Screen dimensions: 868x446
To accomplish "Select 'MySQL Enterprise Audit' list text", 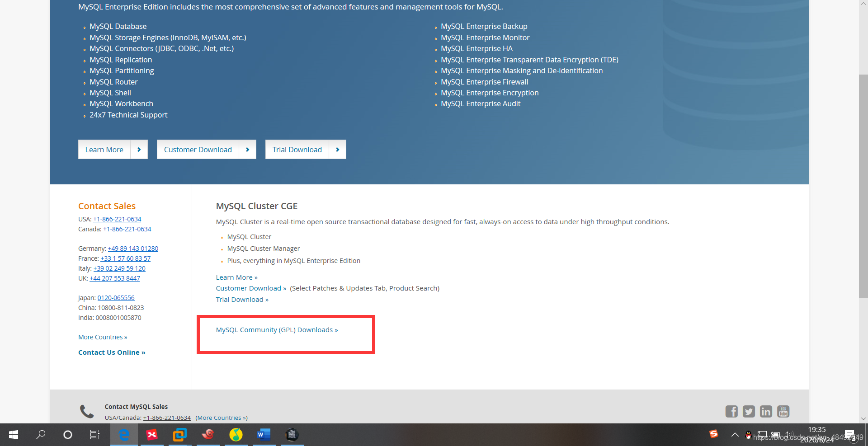I will pyautogui.click(x=481, y=103).
